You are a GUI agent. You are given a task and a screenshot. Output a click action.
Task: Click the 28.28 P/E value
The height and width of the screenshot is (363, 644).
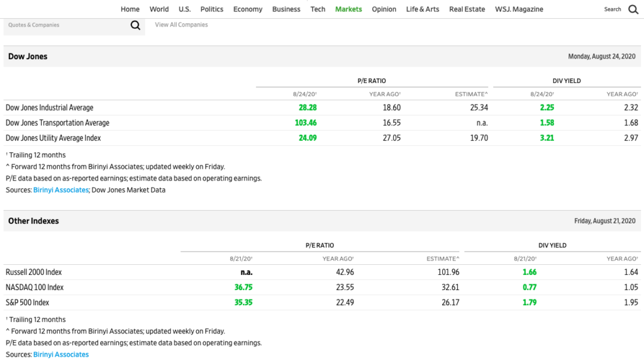pyautogui.click(x=308, y=108)
